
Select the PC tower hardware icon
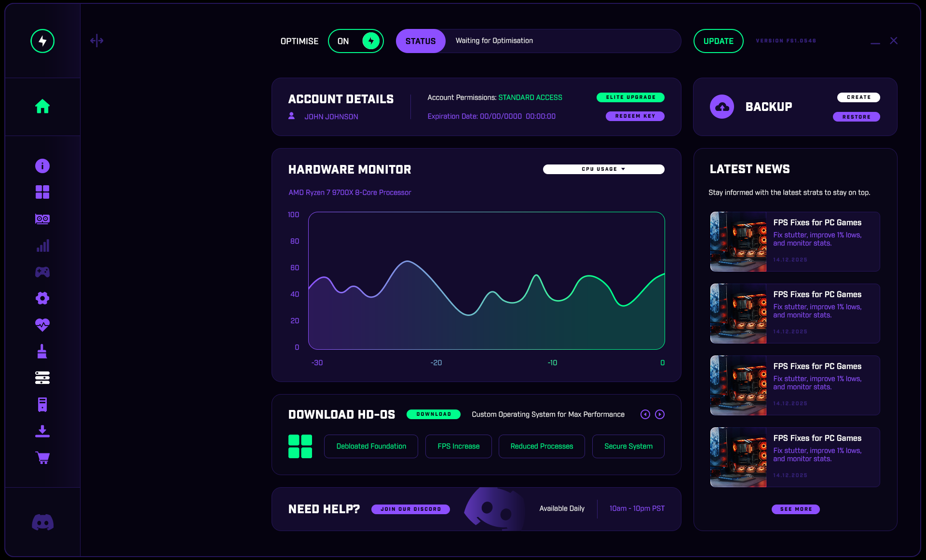click(x=42, y=404)
